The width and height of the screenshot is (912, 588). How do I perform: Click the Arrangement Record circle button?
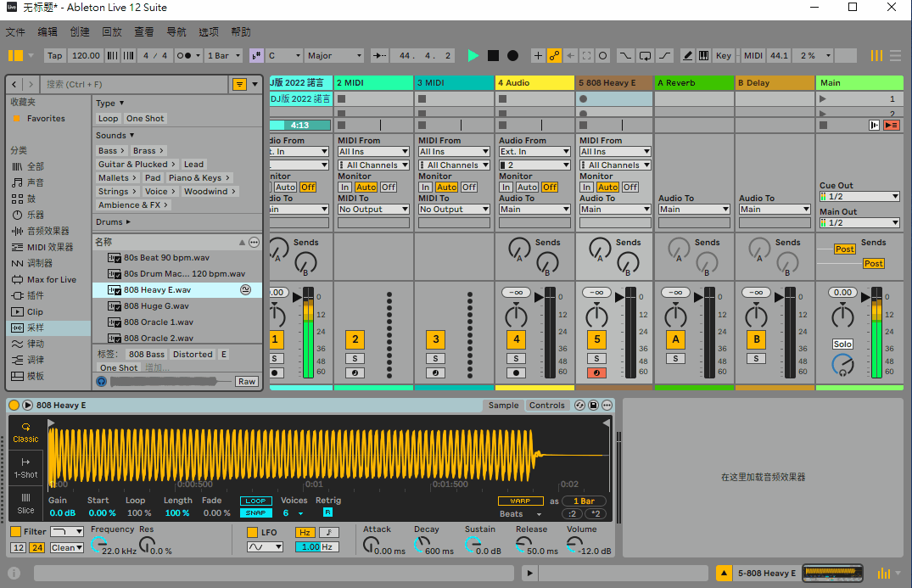coord(512,56)
